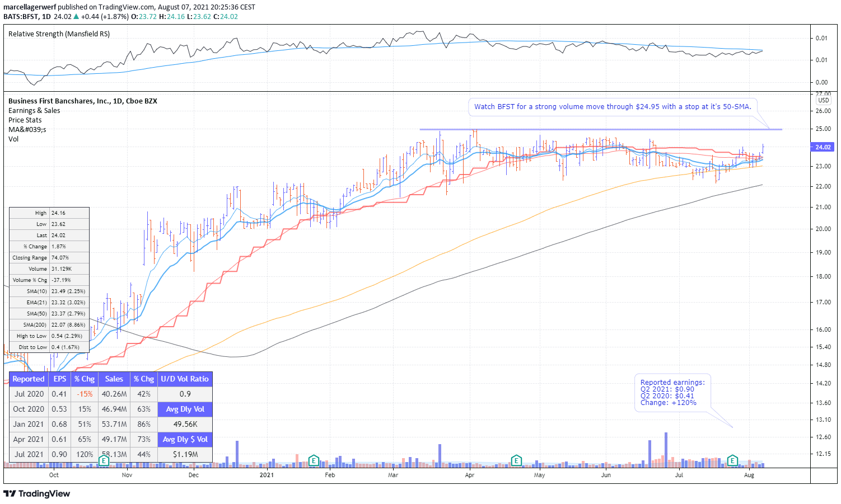Viewport: 841px width, 504px height.
Task: Click the 53.71M sales cell
Action: click(114, 425)
